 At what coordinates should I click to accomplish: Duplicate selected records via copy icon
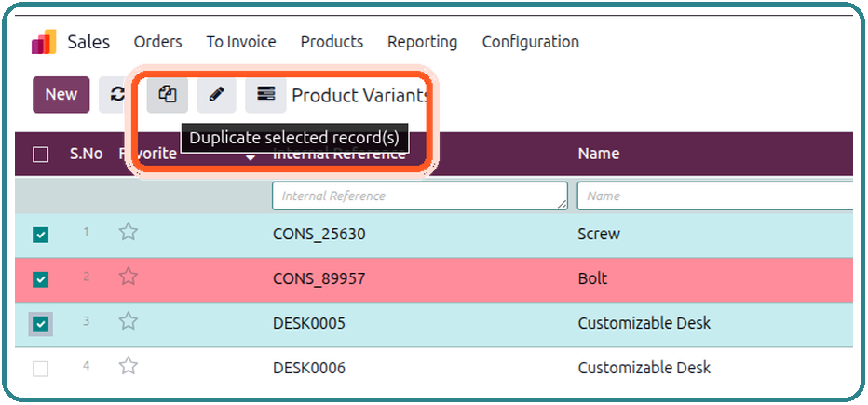168,95
